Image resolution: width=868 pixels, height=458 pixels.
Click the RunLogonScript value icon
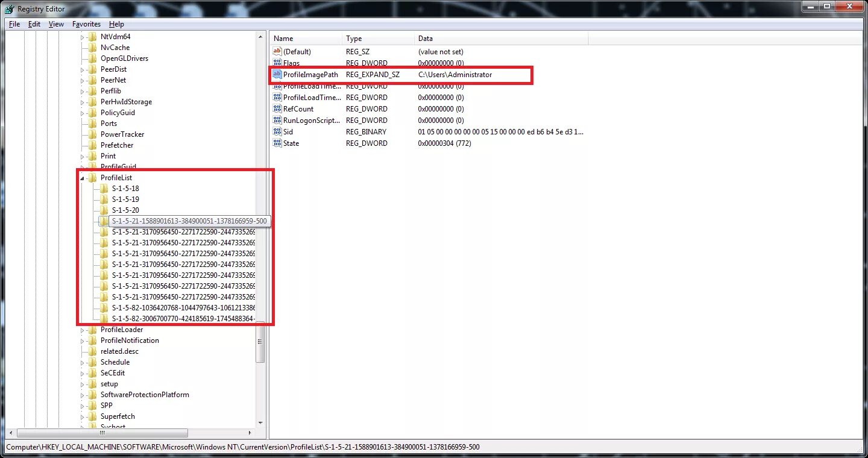[x=277, y=121]
